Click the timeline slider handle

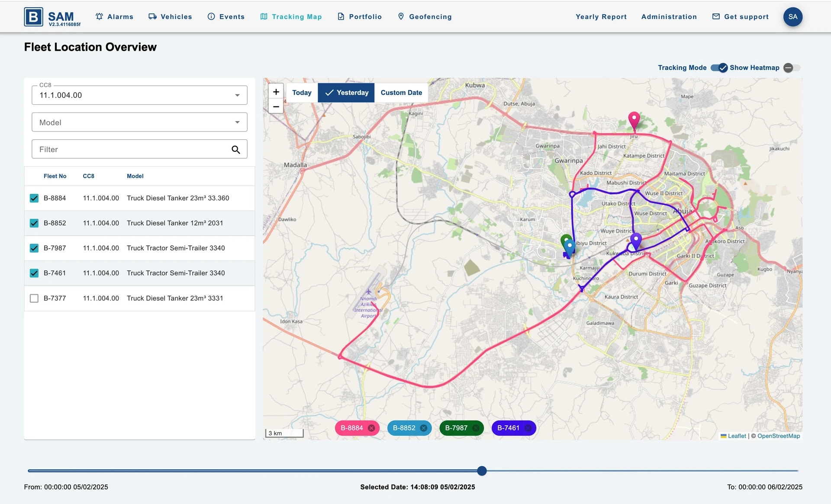(482, 471)
